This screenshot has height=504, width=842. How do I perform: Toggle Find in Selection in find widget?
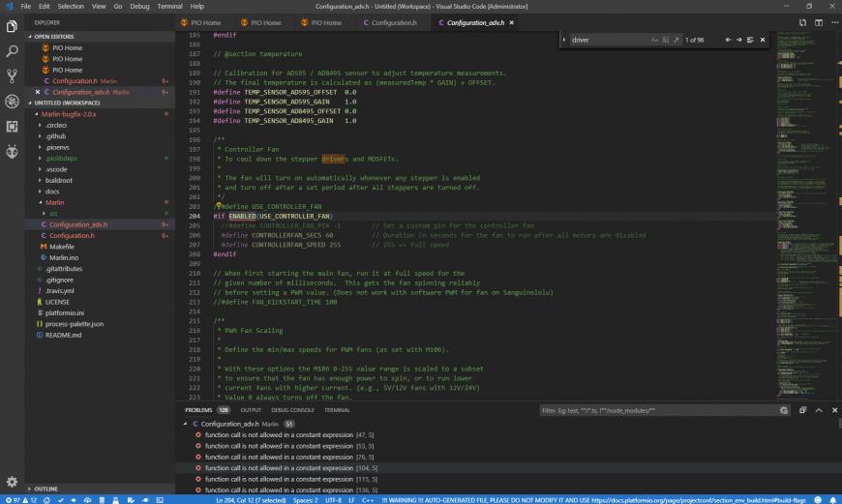click(750, 40)
